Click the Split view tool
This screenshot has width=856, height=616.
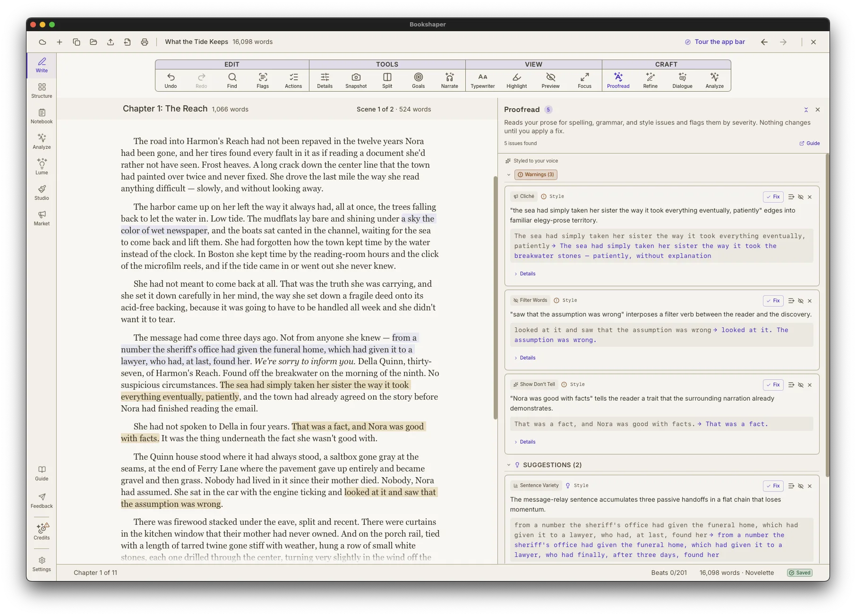[387, 80]
